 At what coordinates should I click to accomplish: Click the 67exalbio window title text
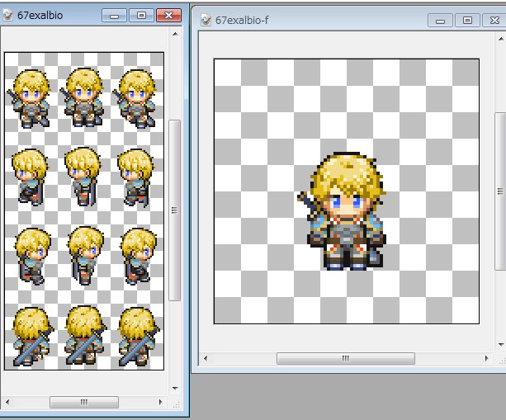[x=40, y=15]
